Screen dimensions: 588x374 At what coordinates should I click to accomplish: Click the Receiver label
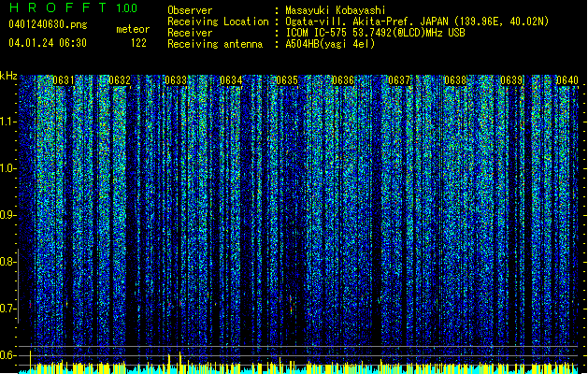point(190,33)
